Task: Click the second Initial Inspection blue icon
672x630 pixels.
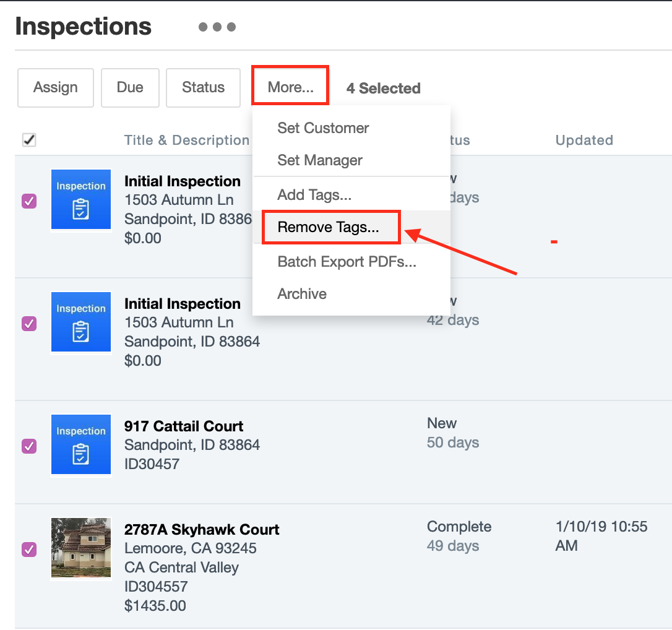Action: tap(81, 322)
